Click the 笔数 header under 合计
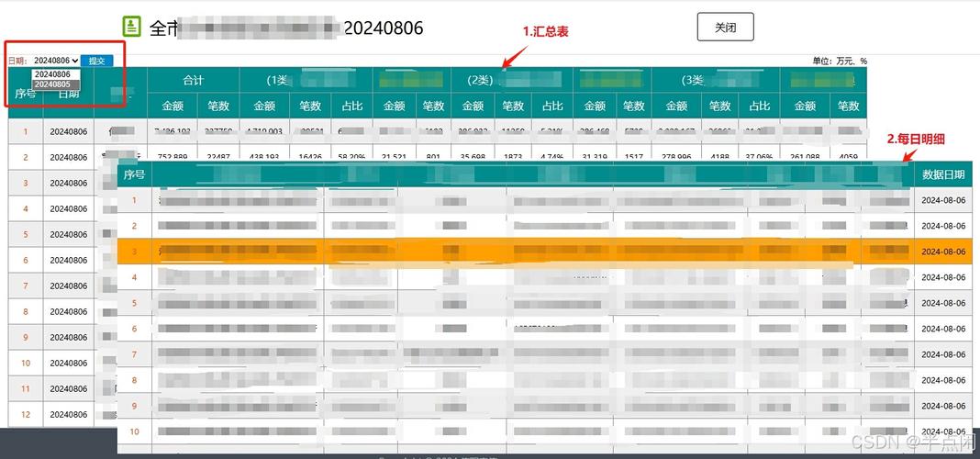 click(x=218, y=106)
